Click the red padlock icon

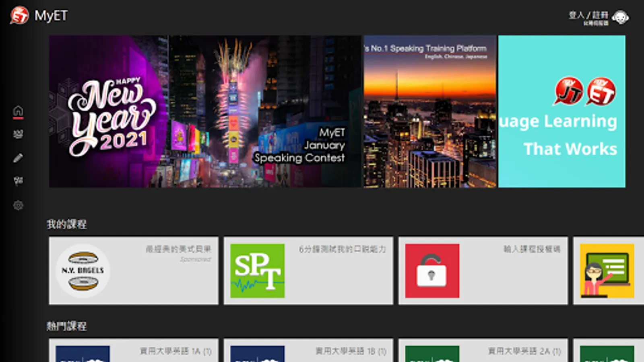click(432, 271)
